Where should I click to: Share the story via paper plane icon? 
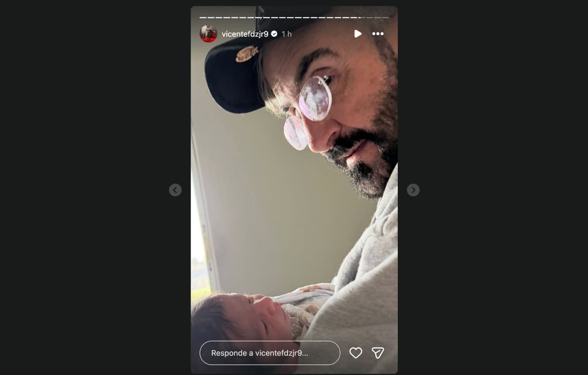pos(378,352)
